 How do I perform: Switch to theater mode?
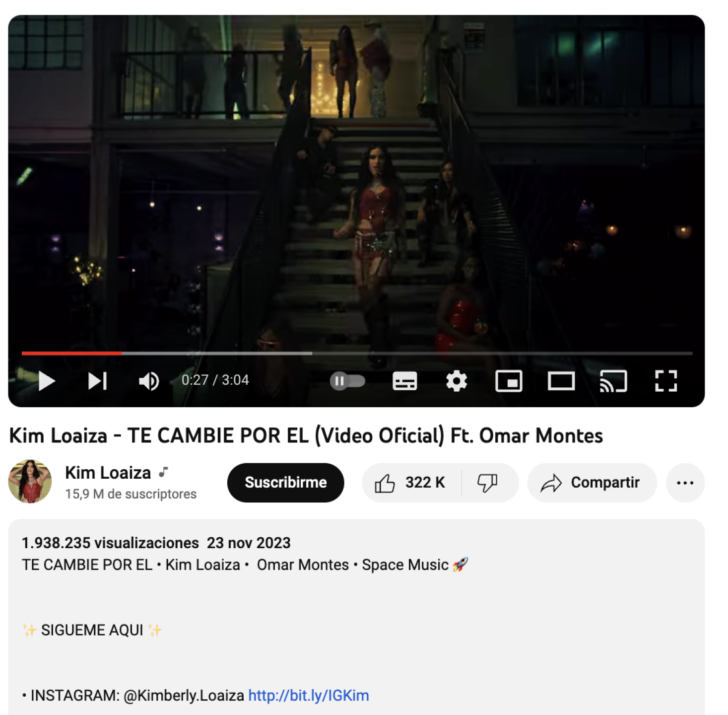[x=561, y=381]
